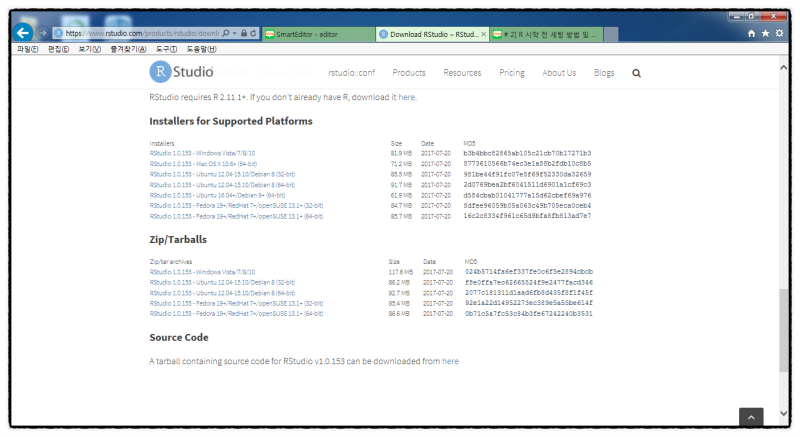Open the 도구(T) menu
Viewport: 800px width, 437px height.
(166, 49)
